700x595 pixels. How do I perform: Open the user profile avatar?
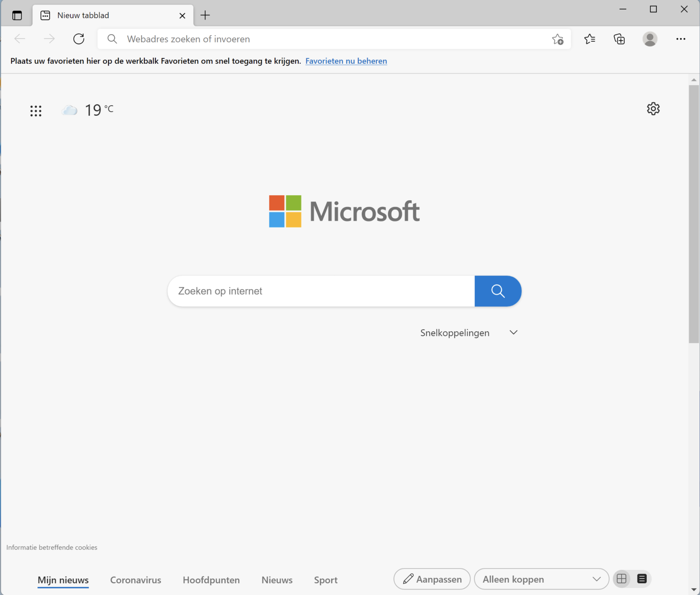650,39
